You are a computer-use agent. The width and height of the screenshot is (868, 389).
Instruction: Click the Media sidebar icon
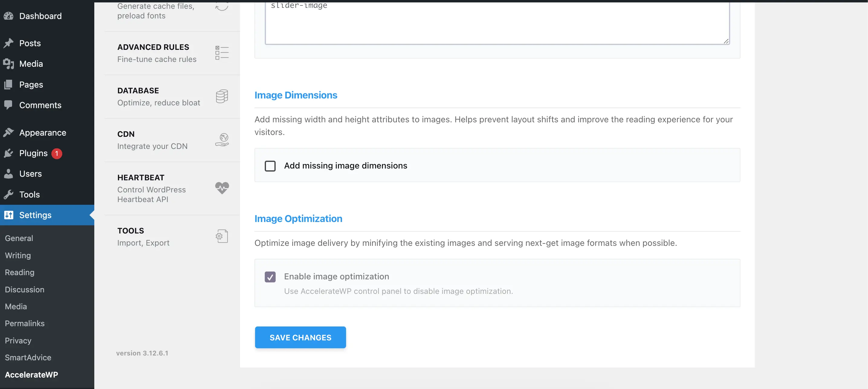pyautogui.click(x=8, y=64)
